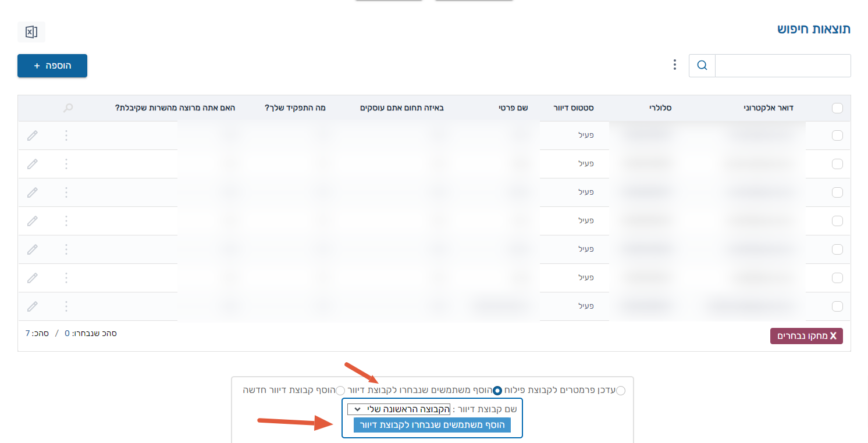Click the 'סטטוס דיוור' column header
Viewport: 868px width, 443px height.
[x=573, y=108]
